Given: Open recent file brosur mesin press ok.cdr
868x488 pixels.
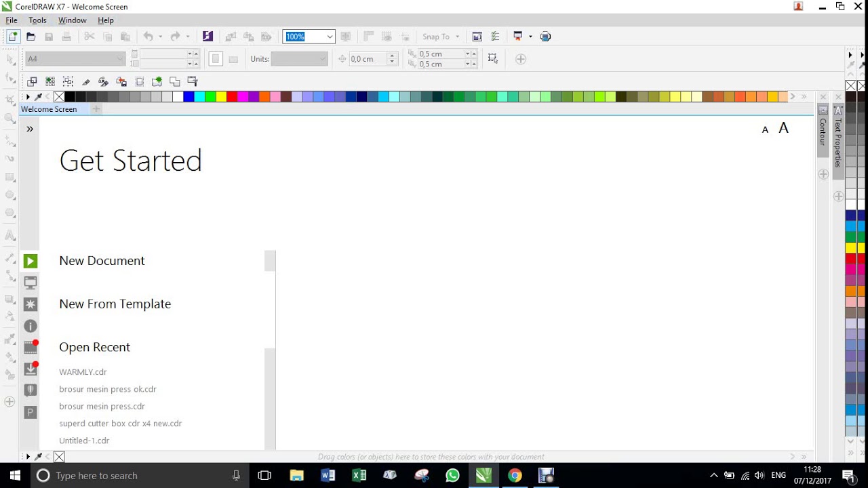Looking at the screenshot, I should point(108,389).
